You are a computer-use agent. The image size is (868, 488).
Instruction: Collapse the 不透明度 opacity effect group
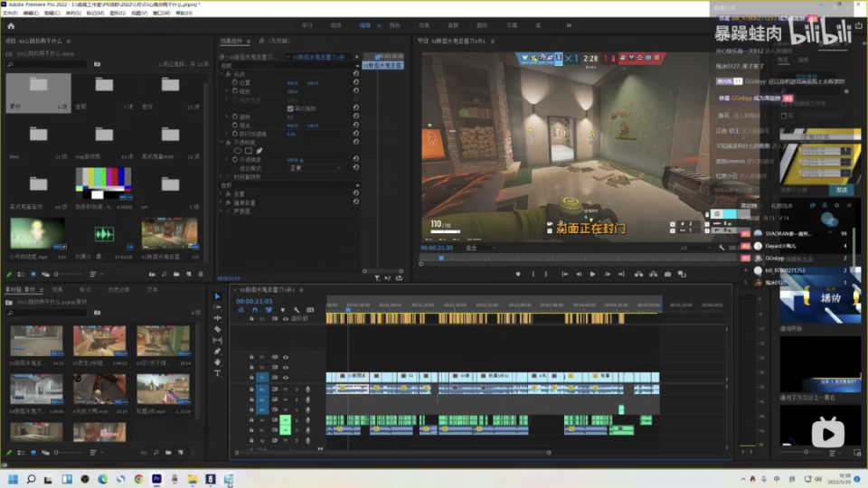pos(222,142)
